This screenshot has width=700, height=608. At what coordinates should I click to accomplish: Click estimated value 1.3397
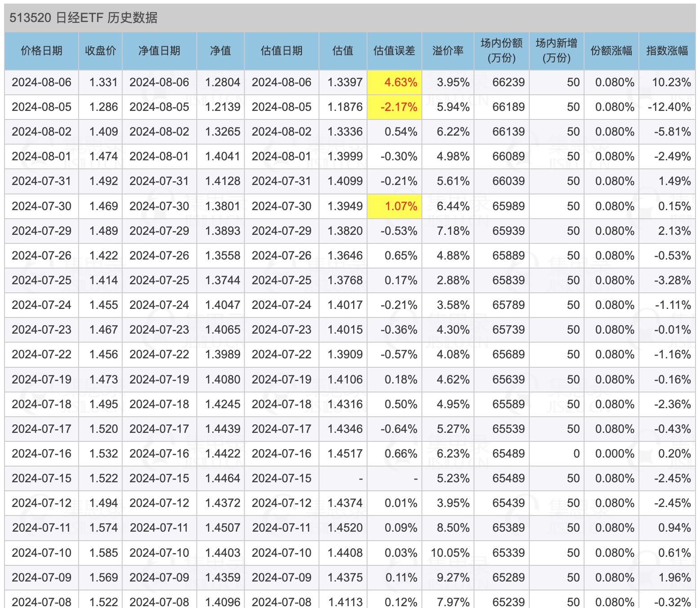point(345,83)
